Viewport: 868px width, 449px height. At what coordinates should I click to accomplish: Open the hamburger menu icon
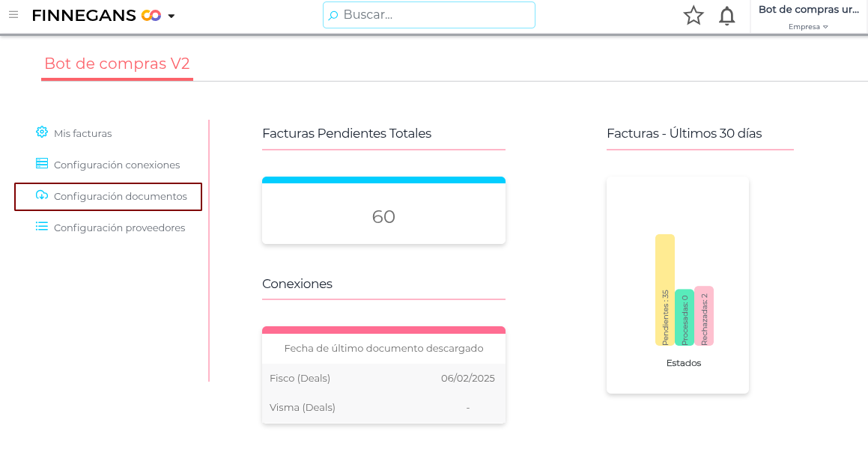click(13, 15)
